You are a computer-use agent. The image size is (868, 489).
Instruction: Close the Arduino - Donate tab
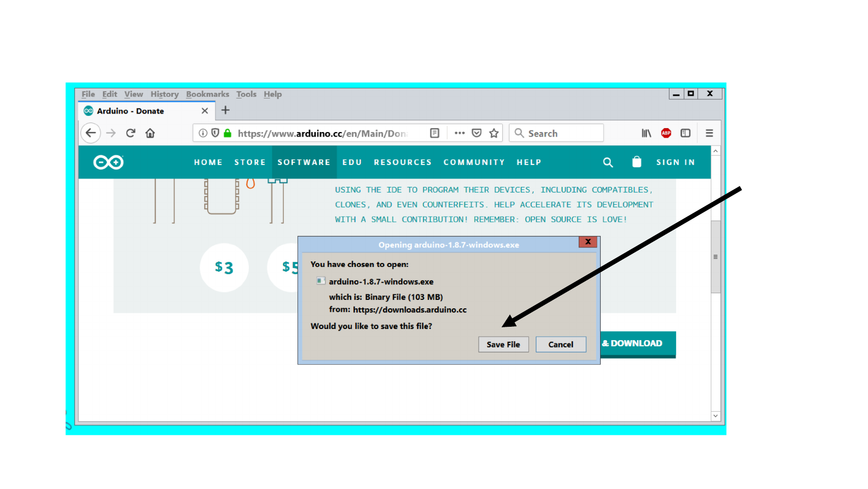(205, 111)
